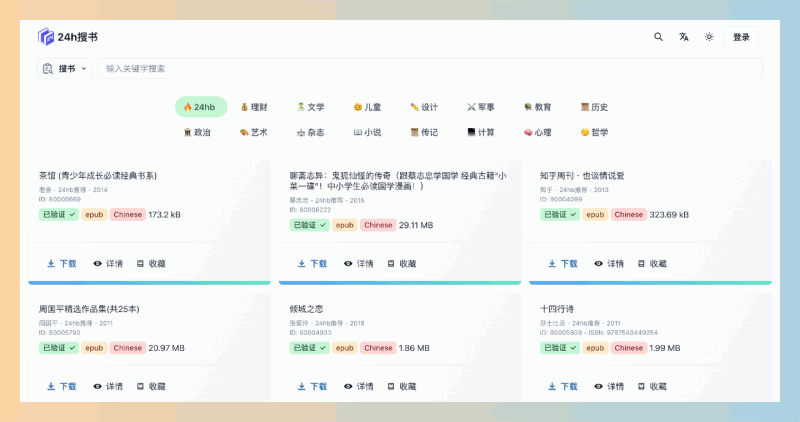Screen dimensions: 800x422
Task: Toggle light/dark theme sun icon
Action: pyautogui.click(x=709, y=37)
